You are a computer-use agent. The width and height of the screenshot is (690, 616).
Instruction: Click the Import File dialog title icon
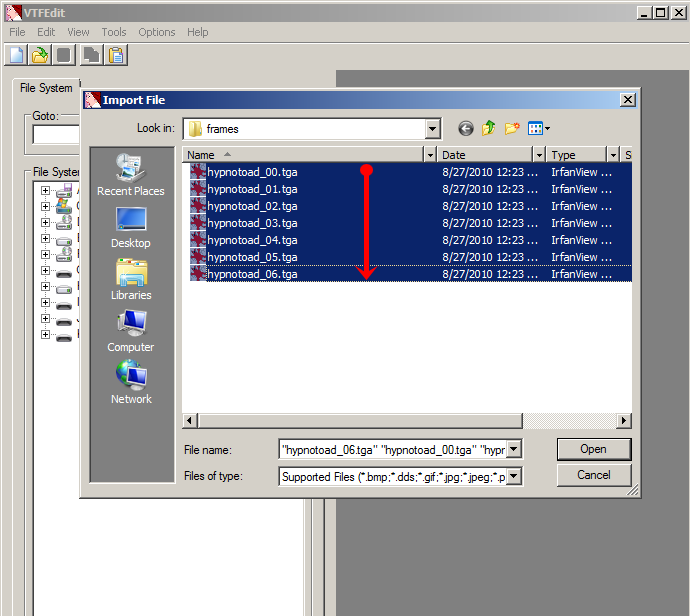click(x=92, y=100)
